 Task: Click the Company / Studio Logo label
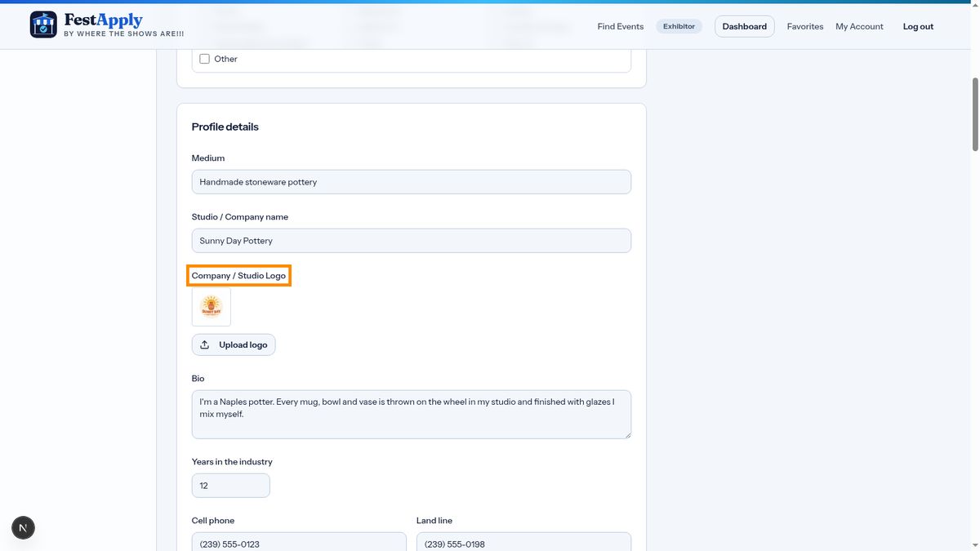pos(238,276)
